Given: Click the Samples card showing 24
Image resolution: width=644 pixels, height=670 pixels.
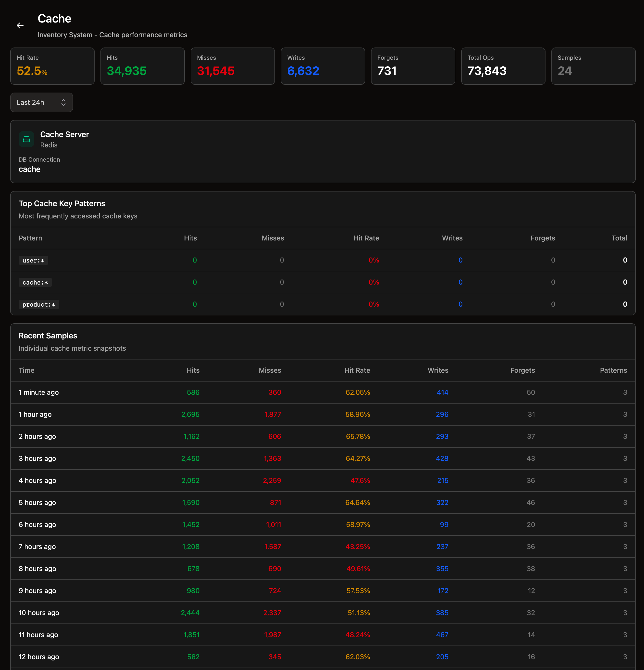Looking at the screenshot, I should (x=593, y=66).
